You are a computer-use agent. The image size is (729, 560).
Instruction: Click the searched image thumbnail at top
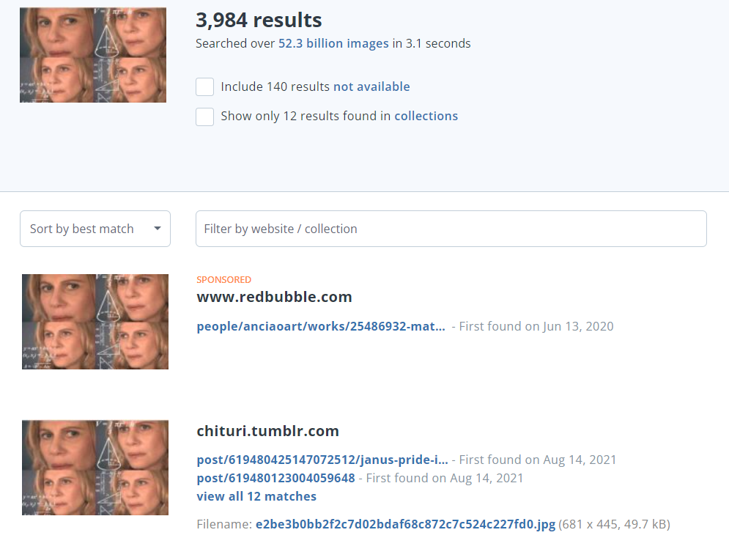pos(93,55)
